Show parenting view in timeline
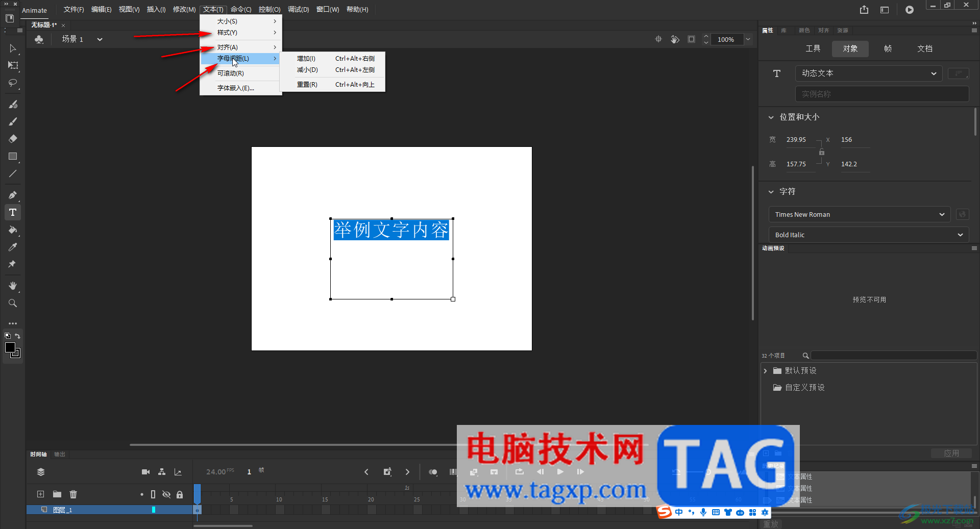980x529 pixels. [162, 472]
